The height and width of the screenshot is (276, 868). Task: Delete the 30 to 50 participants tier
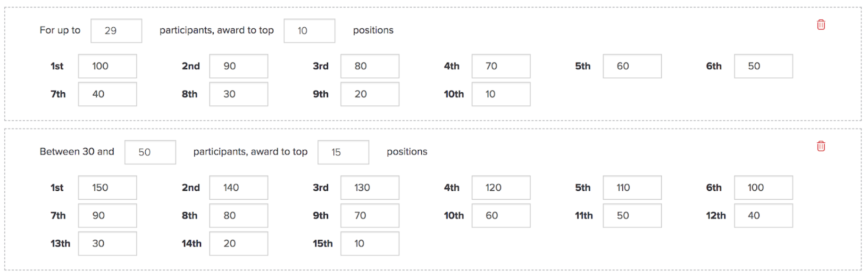pyautogui.click(x=821, y=146)
